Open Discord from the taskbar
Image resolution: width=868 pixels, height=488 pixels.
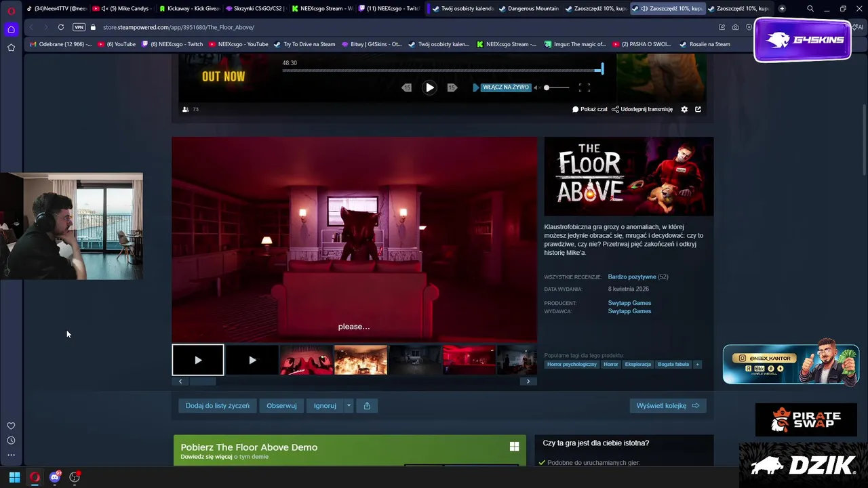coord(55,477)
